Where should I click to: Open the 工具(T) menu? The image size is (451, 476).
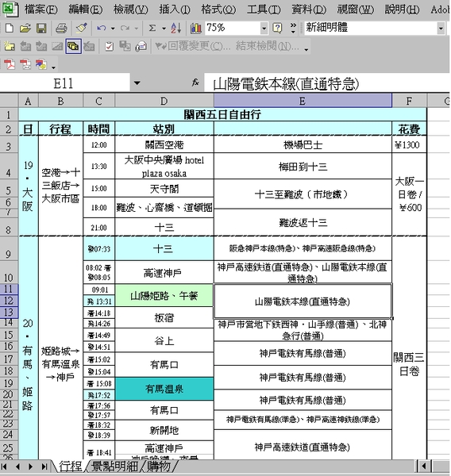(x=264, y=10)
